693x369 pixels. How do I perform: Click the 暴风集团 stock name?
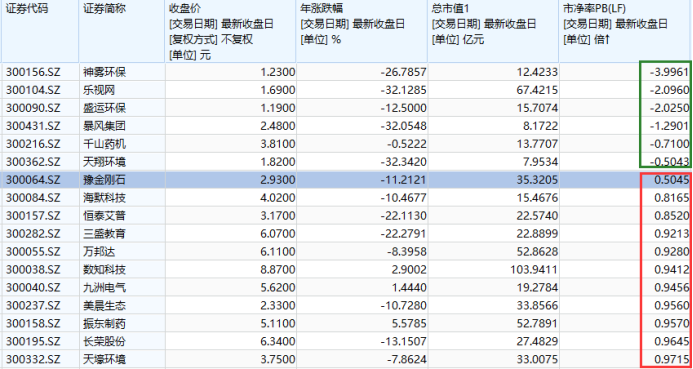click(x=105, y=126)
